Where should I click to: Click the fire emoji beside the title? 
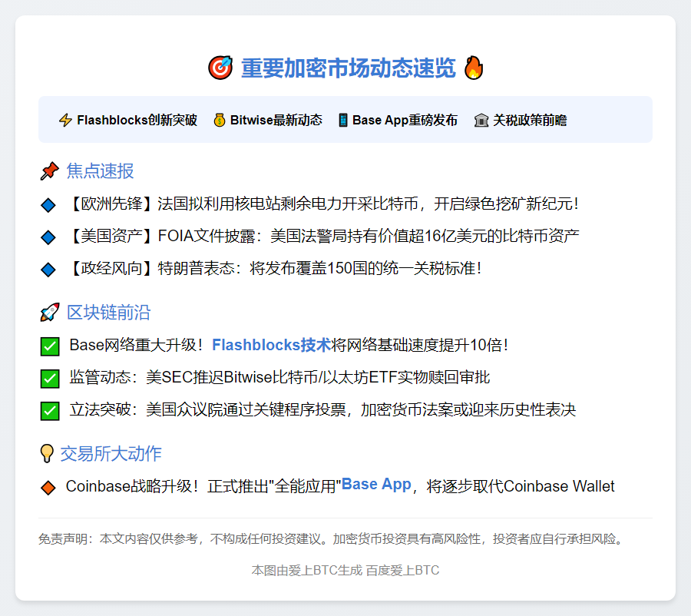473,68
